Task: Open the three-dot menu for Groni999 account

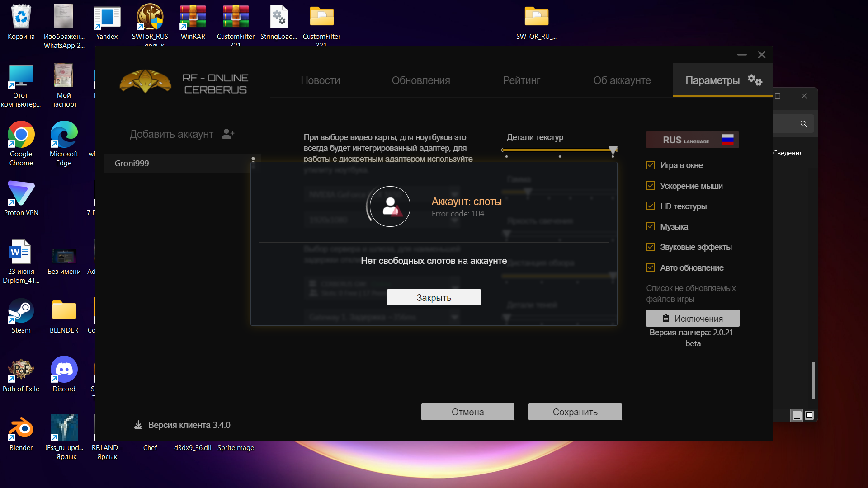Action: 253,163
